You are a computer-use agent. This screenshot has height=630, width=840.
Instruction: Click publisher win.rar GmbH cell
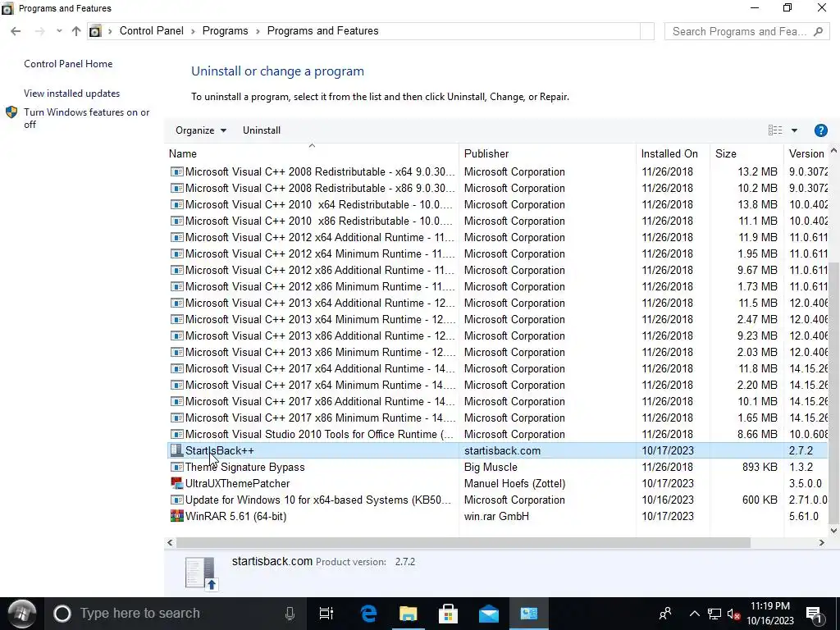pyautogui.click(x=496, y=516)
